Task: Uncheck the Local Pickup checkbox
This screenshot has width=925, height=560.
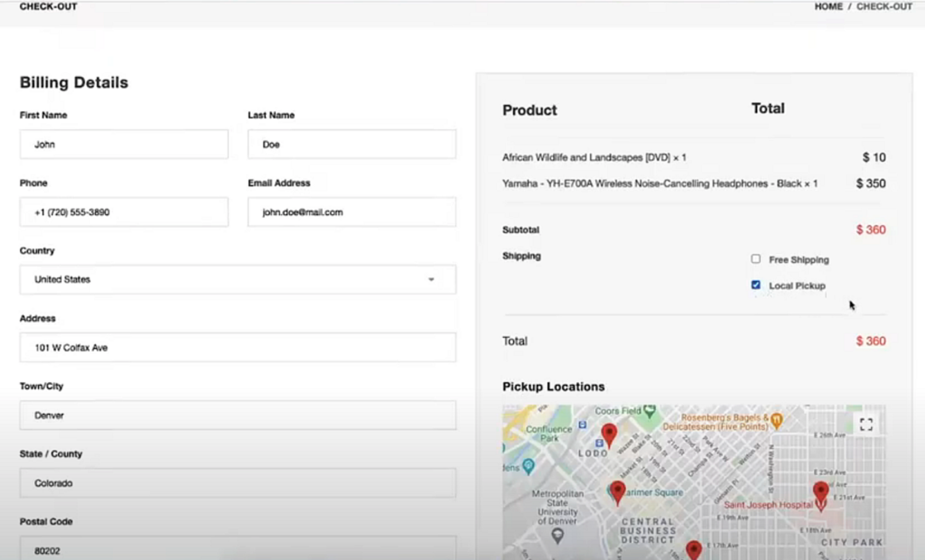Action: (756, 285)
